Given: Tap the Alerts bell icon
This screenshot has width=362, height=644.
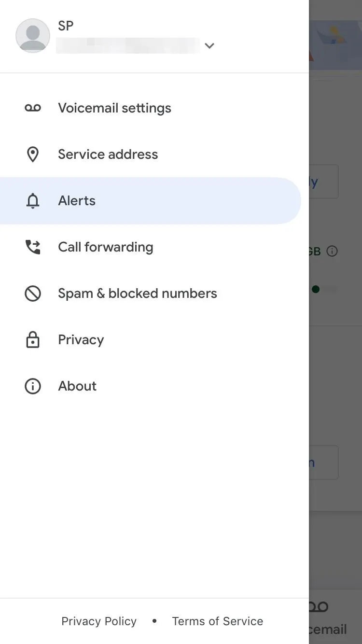Looking at the screenshot, I should (33, 201).
